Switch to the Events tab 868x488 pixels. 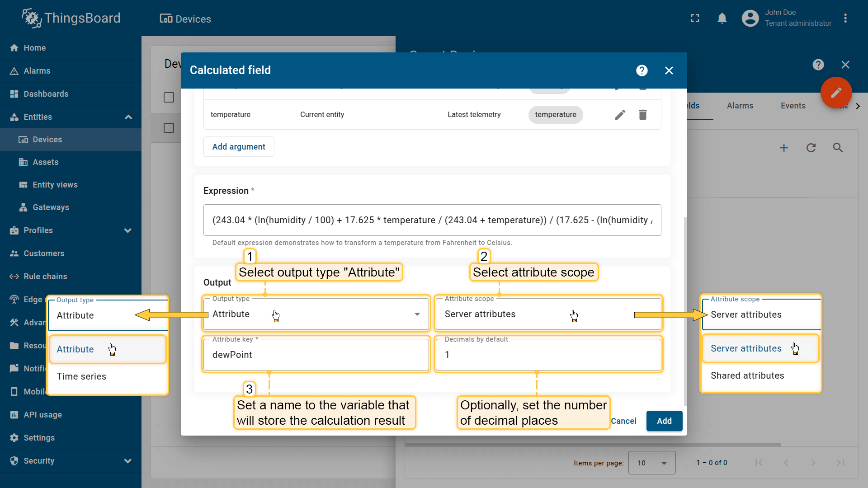pyautogui.click(x=793, y=106)
